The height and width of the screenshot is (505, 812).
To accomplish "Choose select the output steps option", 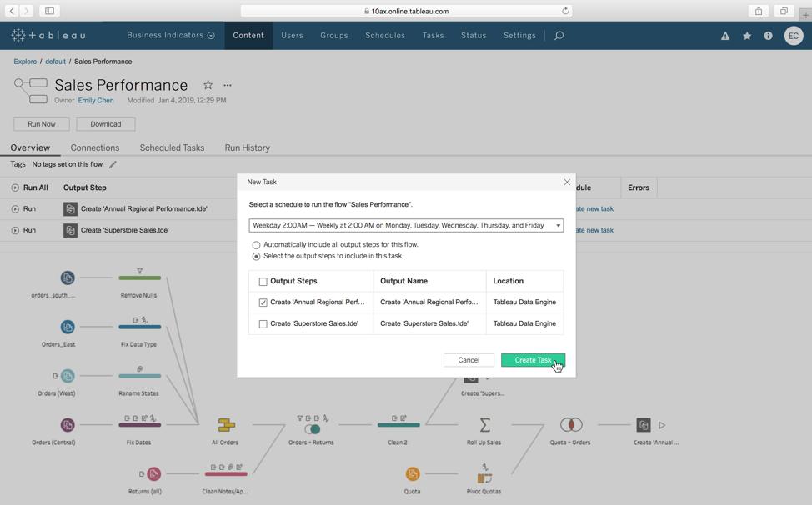I will 256,256.
